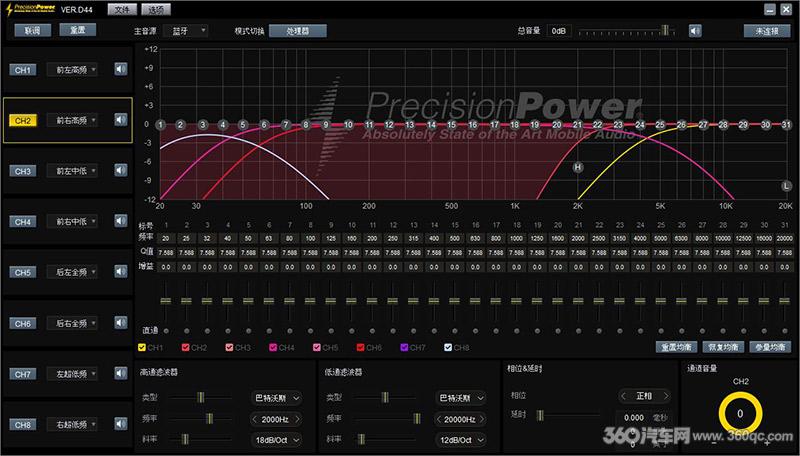Mute CH5 using its speaker icon
This screenshot has width=800, height=456.
pyautogui.click(x=121, y=272)
